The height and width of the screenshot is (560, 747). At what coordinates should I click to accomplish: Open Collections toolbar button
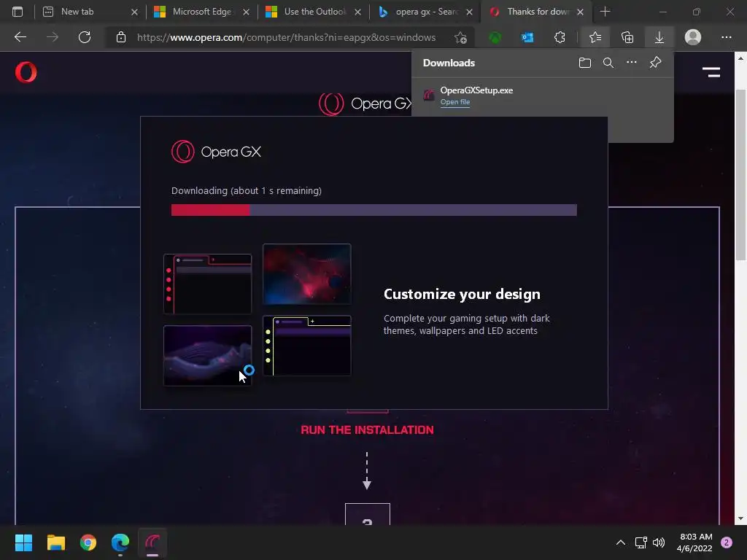[x=627, y=37]
